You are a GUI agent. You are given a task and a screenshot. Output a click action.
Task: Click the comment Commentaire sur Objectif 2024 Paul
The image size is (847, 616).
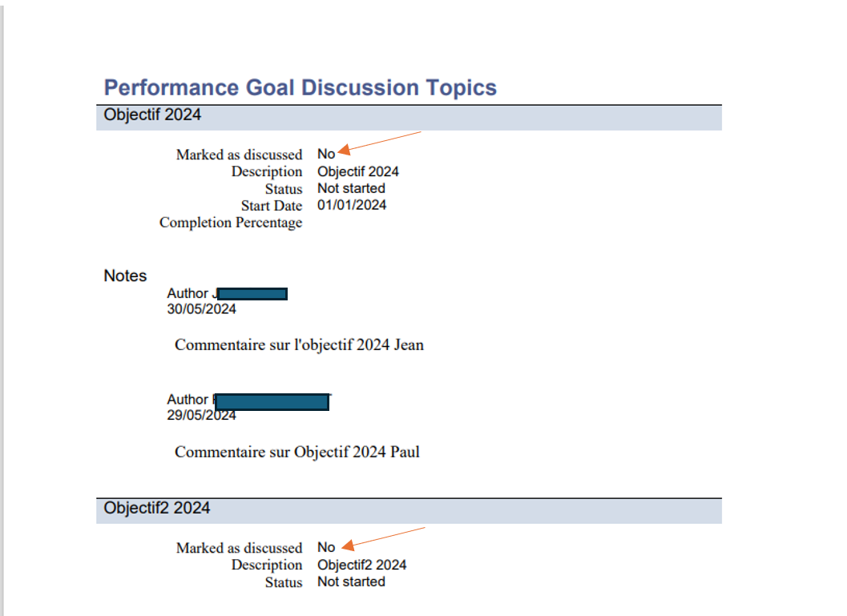[x=296, y=452]
